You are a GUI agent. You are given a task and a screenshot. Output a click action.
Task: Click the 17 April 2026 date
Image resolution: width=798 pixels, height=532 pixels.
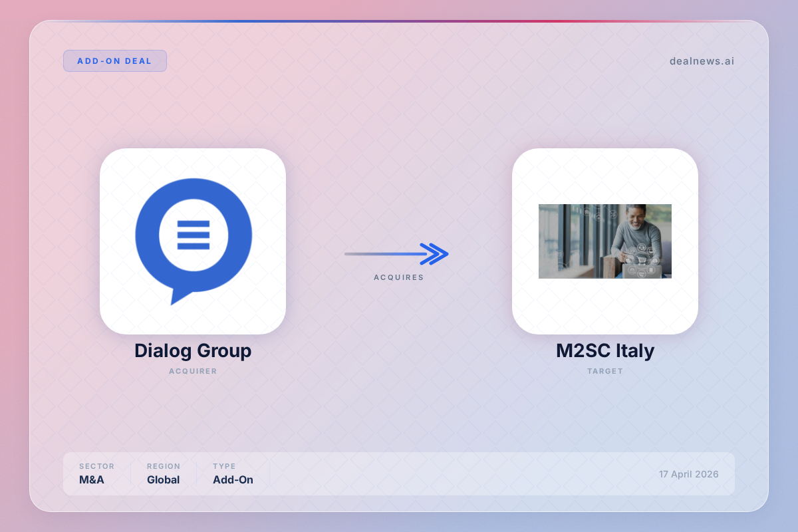688,474
